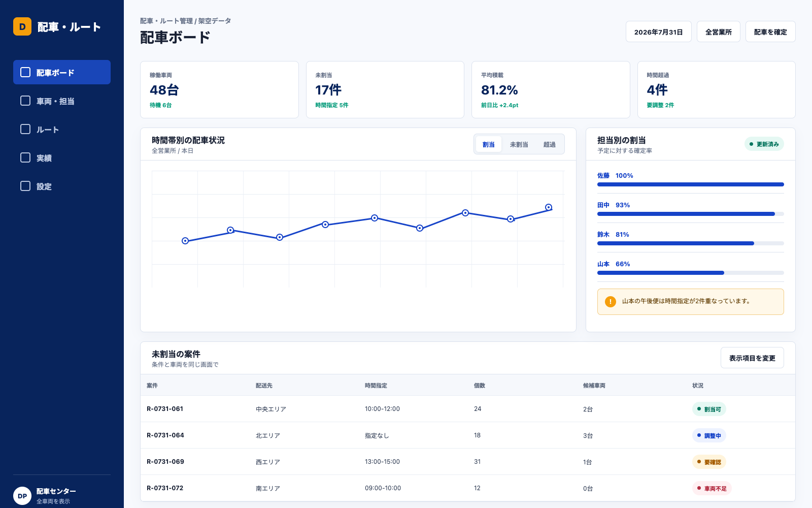The height and width of the screenshot is (508, 812).
Task: Switch chart to 割当 view
Action: 489,144
